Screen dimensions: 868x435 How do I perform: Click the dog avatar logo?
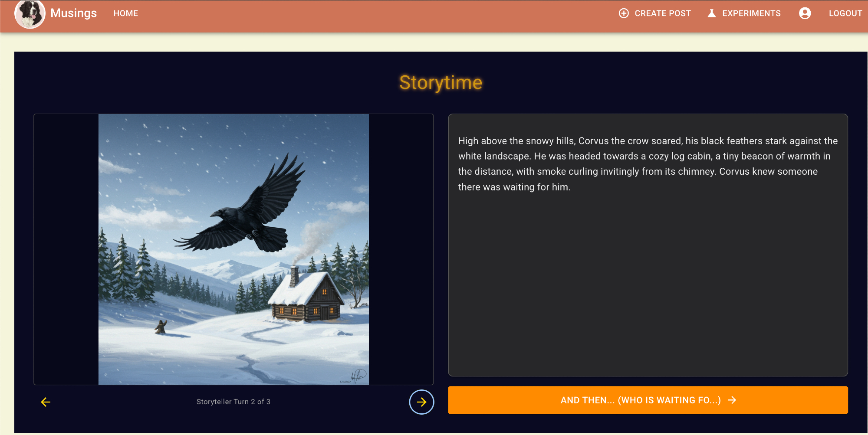[x=30, y=14]
